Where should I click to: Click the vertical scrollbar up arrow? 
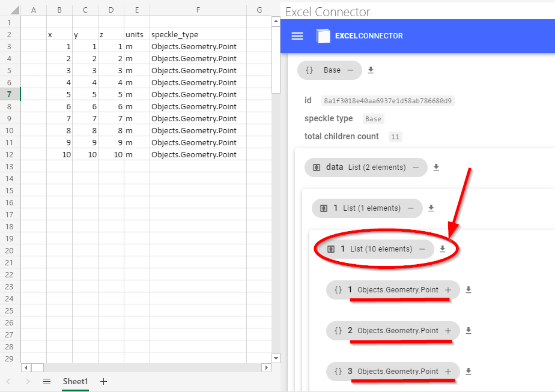point(276,22)
